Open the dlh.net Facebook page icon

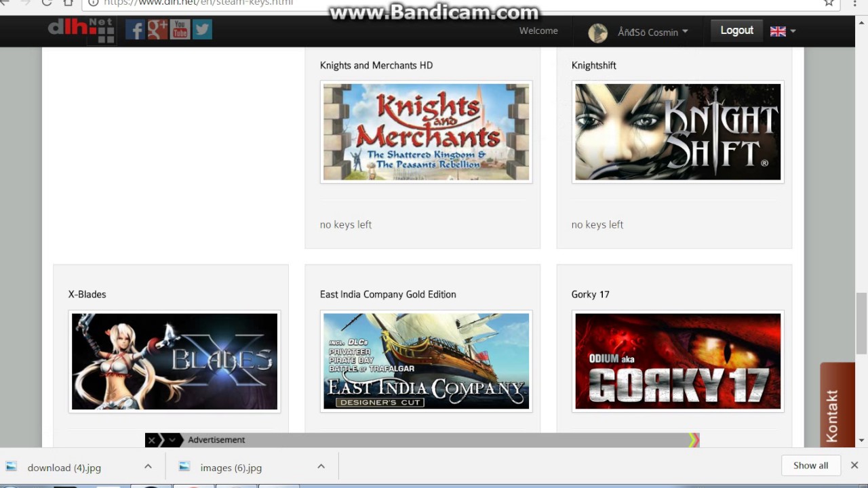click(x=135, y=30)
